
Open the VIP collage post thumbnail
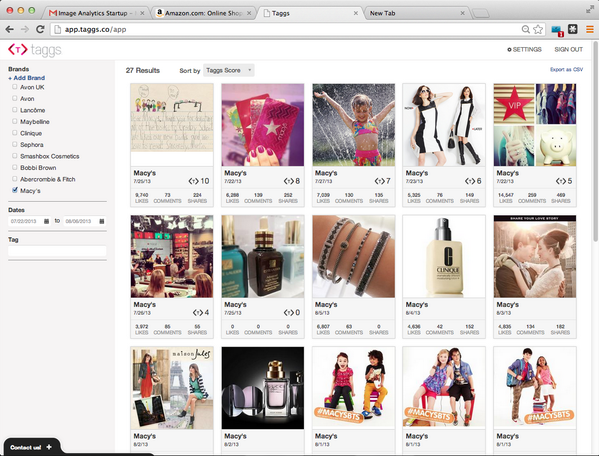(535, 125)
